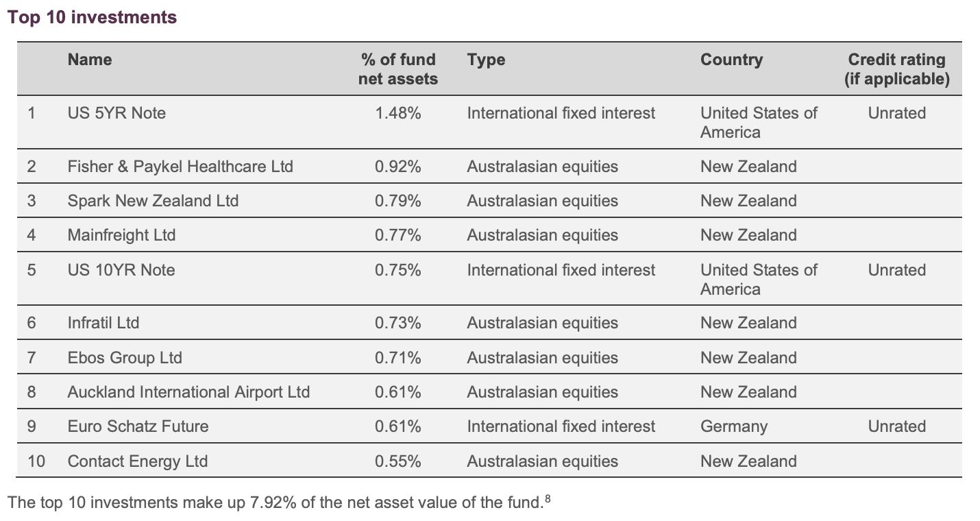
Task: Click the "Germany" country cell
Action: [x=734, y=426]
